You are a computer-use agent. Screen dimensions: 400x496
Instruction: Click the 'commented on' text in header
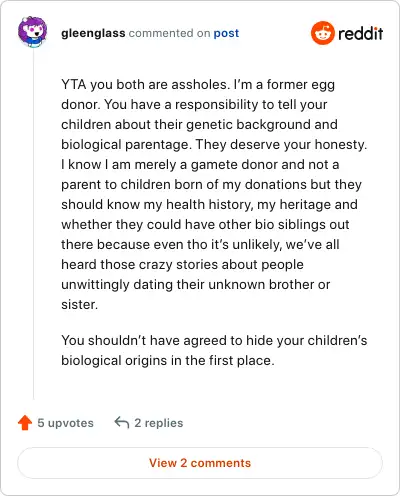tap(169, 33)
